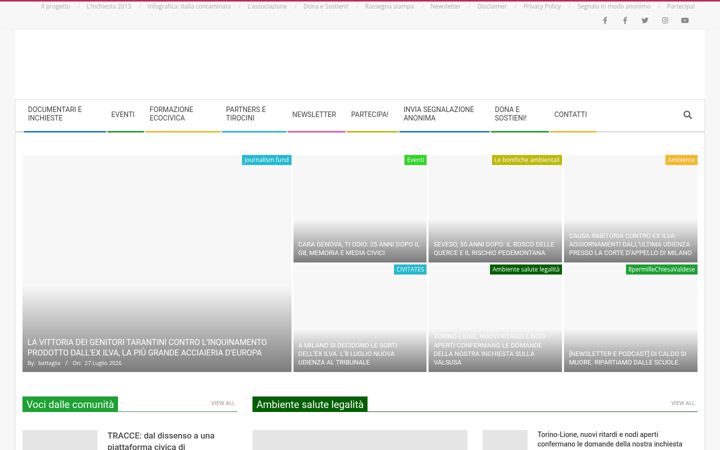Click the green Eventi category tag

tap(415, 160)
